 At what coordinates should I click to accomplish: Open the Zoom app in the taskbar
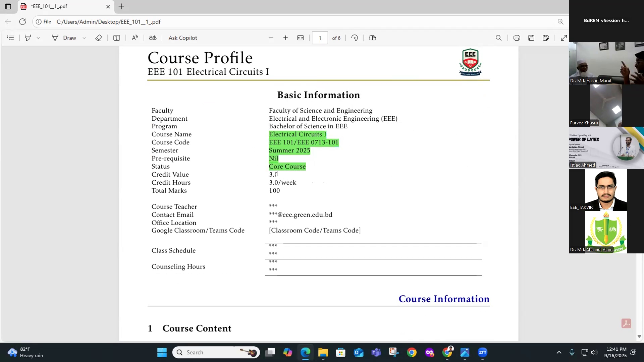[482, 352]
